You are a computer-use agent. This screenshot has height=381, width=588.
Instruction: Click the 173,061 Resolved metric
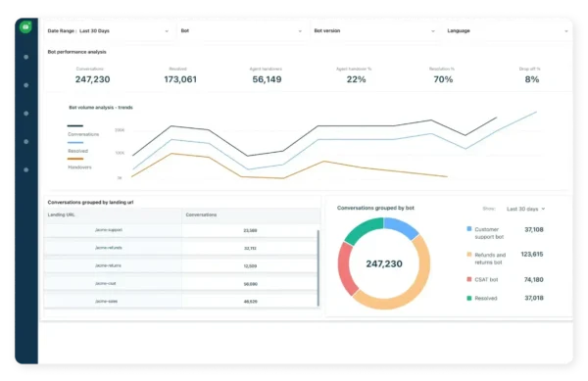coord(180,79)
